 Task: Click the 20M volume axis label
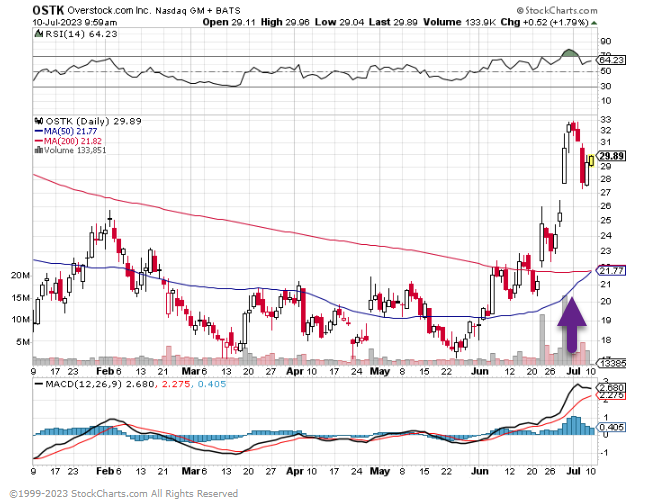(x=20, y=276)
